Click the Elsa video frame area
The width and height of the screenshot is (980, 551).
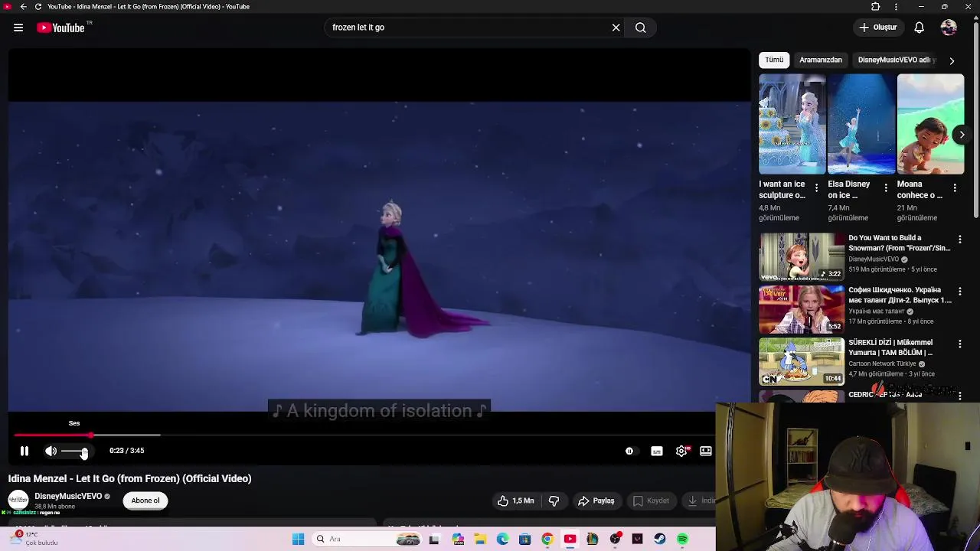click(x=380, y=256)
